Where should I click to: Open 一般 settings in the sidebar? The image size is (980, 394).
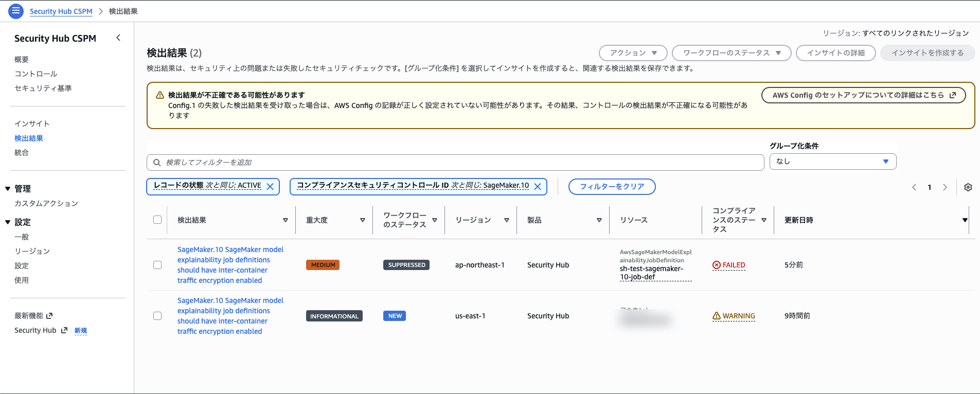[22, 237]
